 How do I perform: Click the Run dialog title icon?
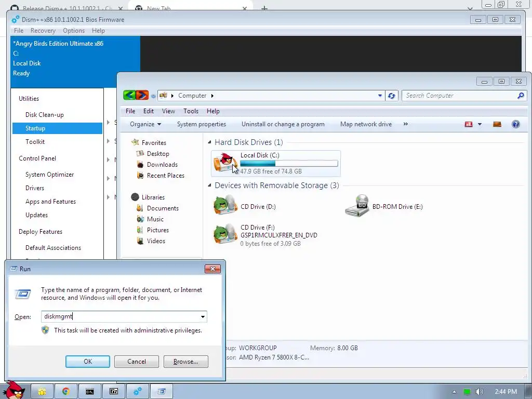[14, 269]
